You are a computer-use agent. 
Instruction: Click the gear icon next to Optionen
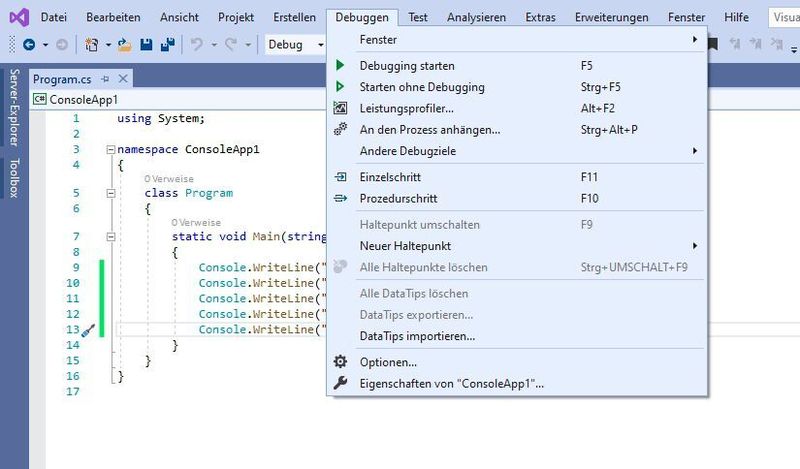click(340, 362)
